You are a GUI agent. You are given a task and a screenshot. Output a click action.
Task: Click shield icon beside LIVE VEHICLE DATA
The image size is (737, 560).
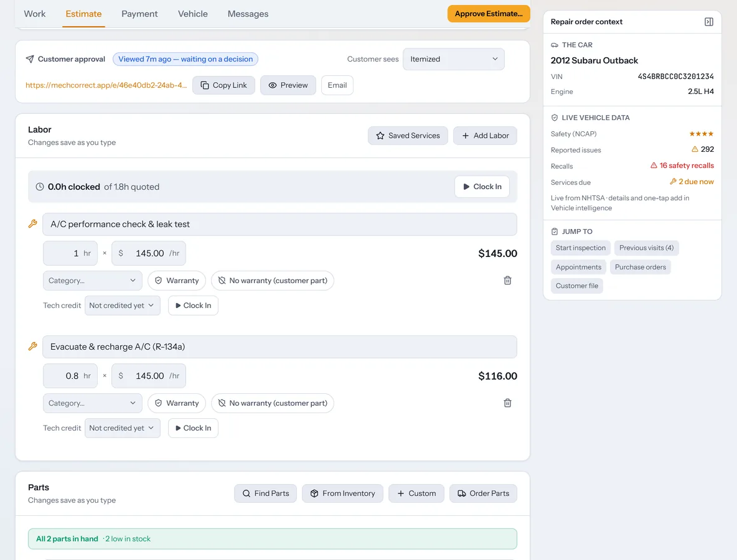coord(555,118)
